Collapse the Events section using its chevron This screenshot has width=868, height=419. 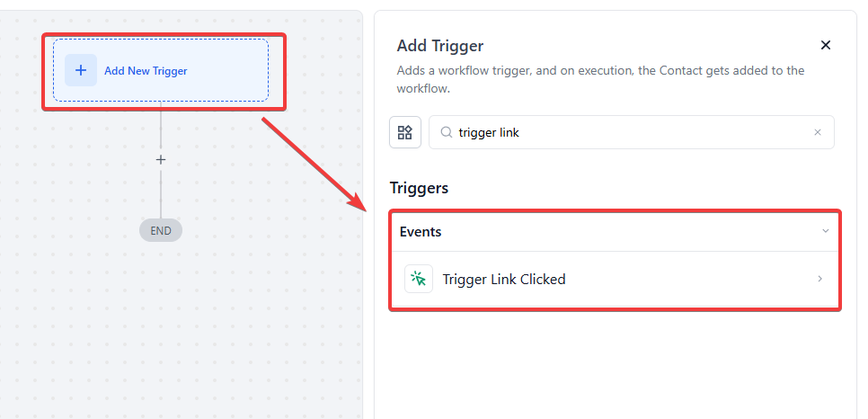click(x=826, y=231)
